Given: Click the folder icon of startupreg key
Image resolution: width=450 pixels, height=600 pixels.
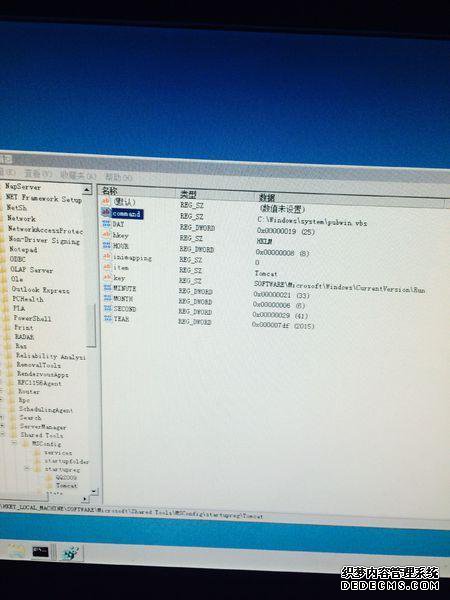Looking at the screenshot, I should coord(38,469).
